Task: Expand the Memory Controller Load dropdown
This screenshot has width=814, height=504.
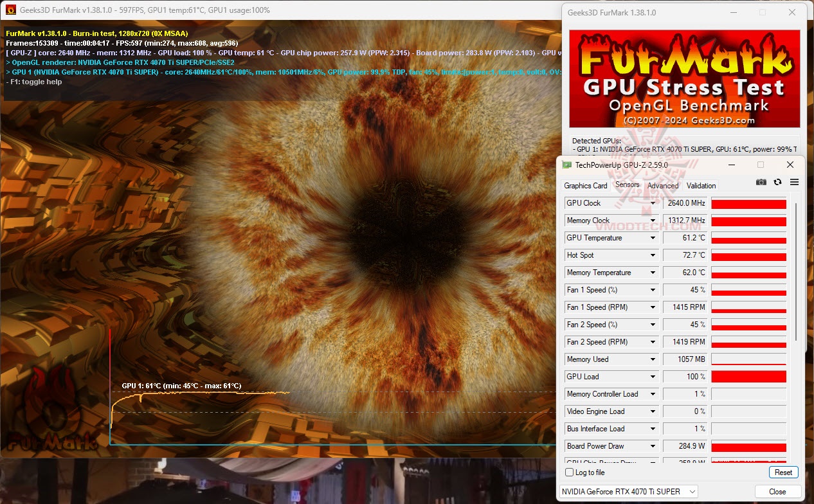Action: [653, 394]
